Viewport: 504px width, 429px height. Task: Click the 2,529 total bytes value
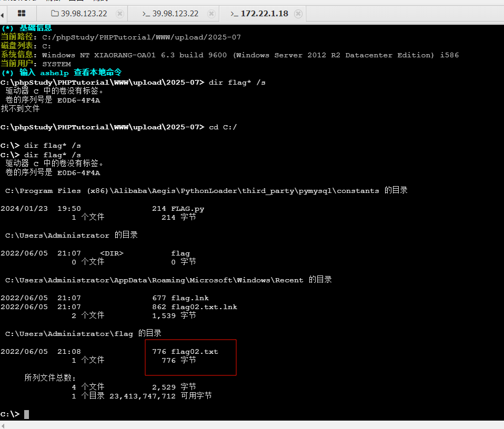click(164, 387)
